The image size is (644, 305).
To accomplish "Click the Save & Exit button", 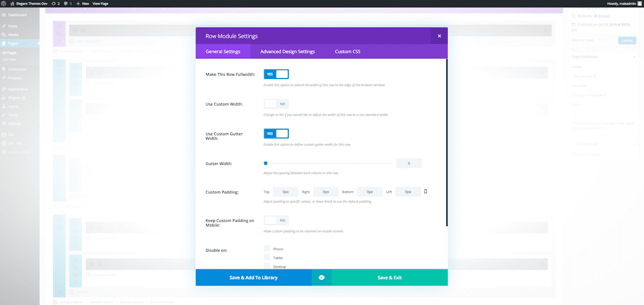I will [x=390, y=277].
